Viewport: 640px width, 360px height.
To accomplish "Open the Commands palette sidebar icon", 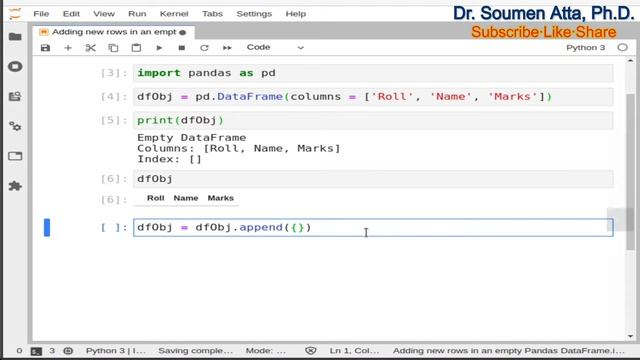I will pos(15,96).
